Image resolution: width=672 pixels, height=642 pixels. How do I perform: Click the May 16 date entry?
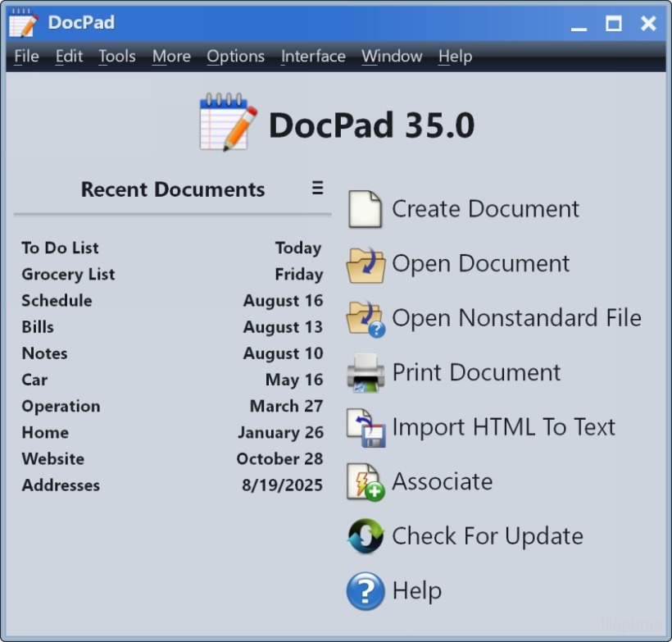(294, 380)
